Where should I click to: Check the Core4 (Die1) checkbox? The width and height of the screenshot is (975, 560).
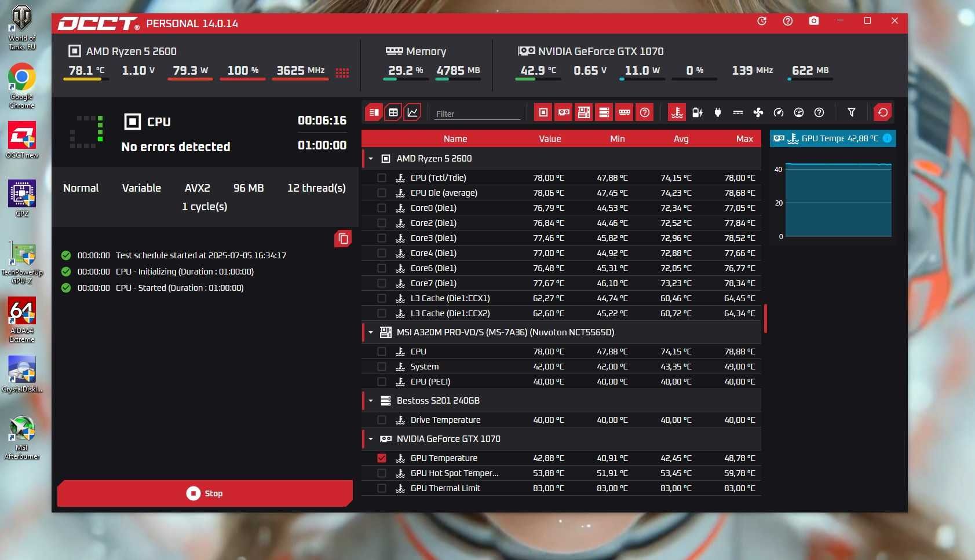coord(382,253)
